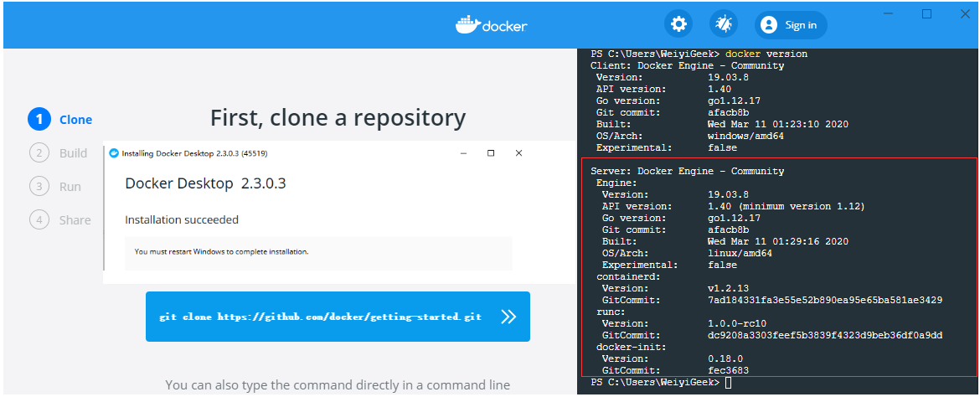Click the 'docker version' command in terminal
The width and height of the screenshot is (980, 397).
(x=766, y=54)
